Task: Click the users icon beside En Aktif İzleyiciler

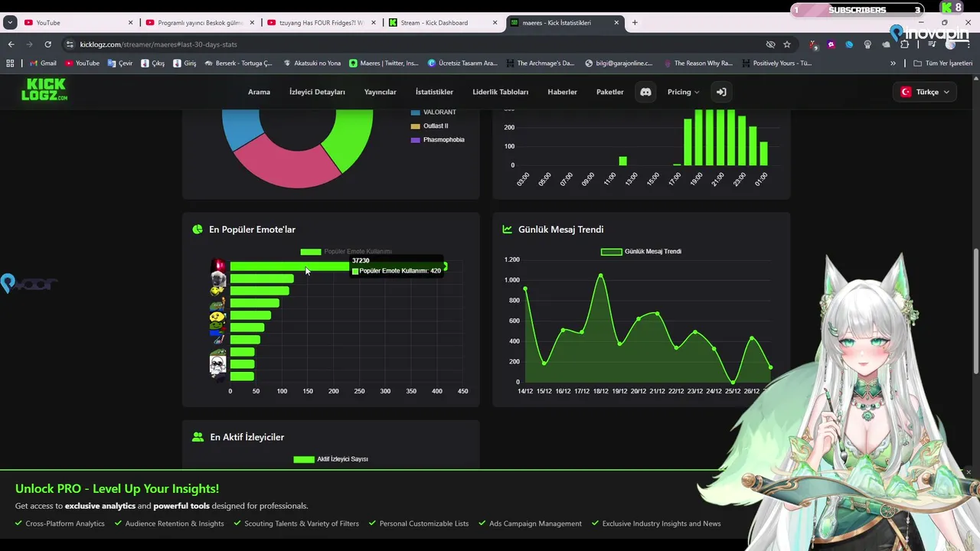Action: pos(198,437)
